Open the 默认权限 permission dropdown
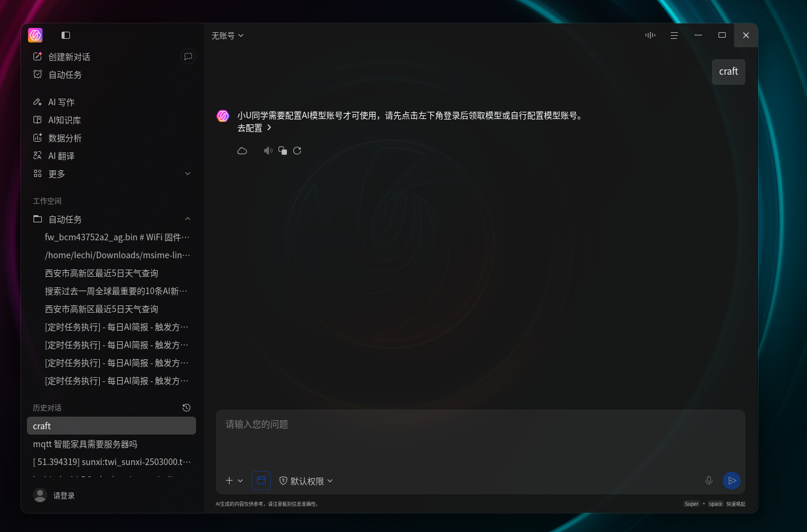The height and width of the screenshot is (532, 807). 306,481
